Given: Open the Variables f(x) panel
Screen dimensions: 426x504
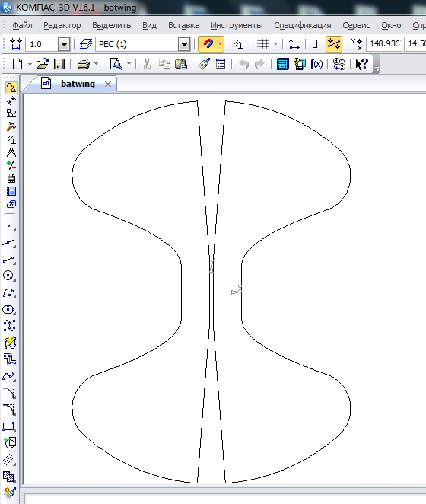Looking at the screenshot, I should tap(316, 64).
